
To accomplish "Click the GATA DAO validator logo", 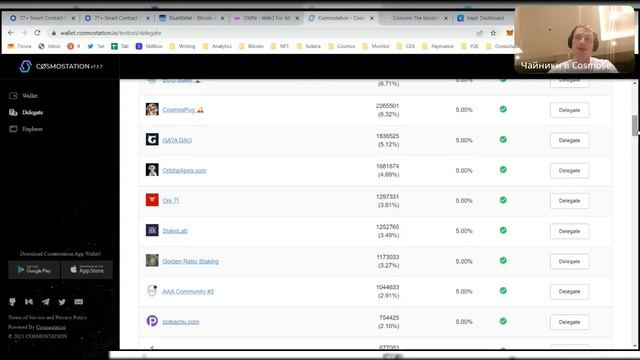I will (152, 140).
